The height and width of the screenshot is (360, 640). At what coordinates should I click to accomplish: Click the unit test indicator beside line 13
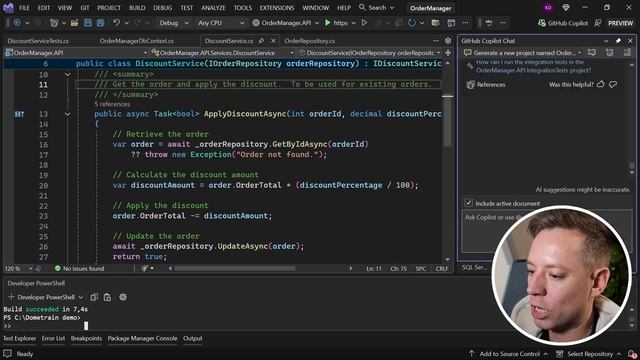19,114
